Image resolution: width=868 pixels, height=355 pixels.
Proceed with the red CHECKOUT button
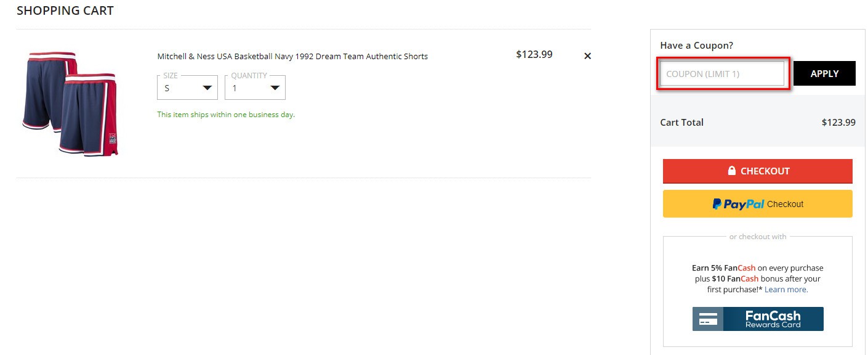[758, 171]
